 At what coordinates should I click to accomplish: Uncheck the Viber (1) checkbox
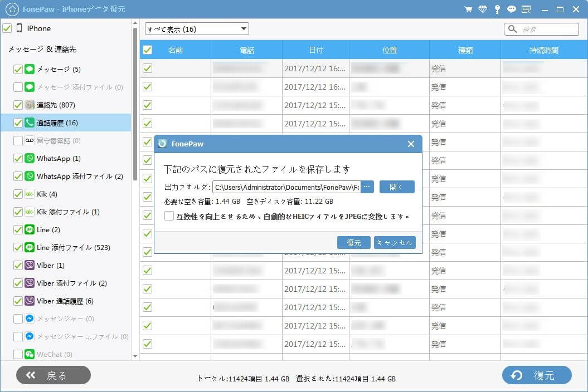point(18,265)
